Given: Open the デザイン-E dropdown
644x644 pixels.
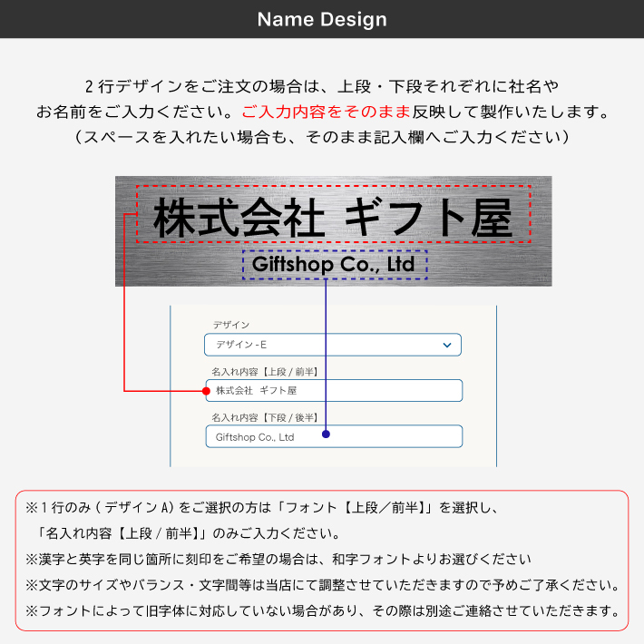Looking at the screenshot, I should (x=333, y=345).
